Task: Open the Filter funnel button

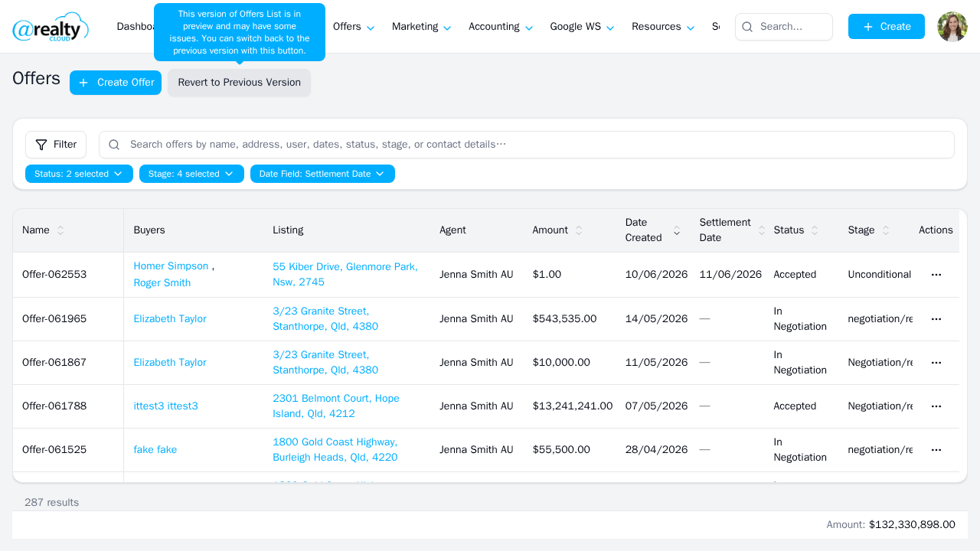Action: (56, 145)
